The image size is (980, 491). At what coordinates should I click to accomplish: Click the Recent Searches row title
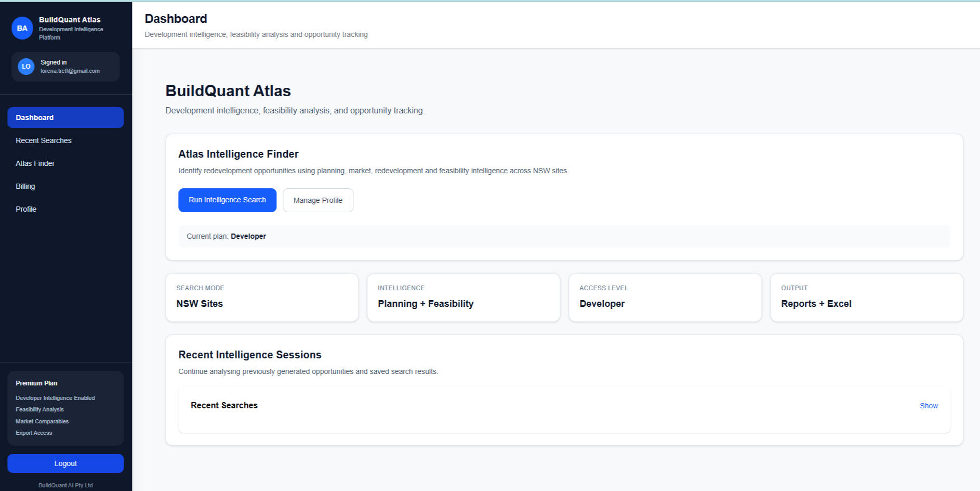pos(224,405)
